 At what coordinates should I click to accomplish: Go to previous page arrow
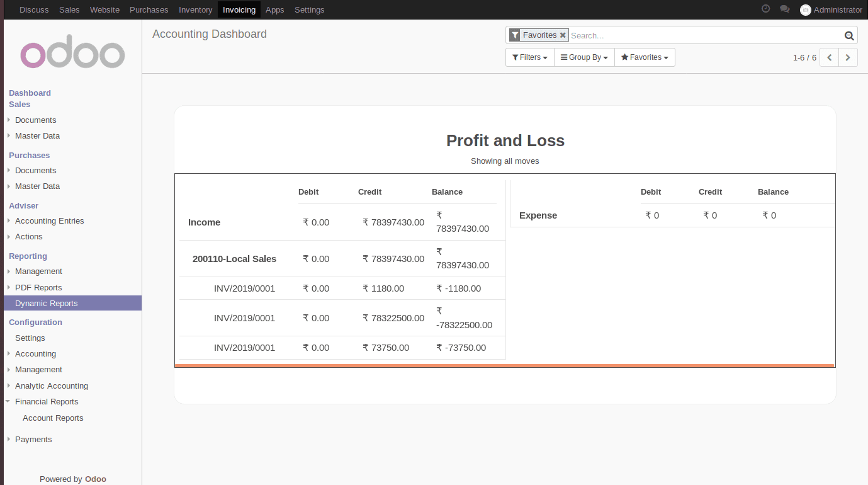click(x=829, y=57)
